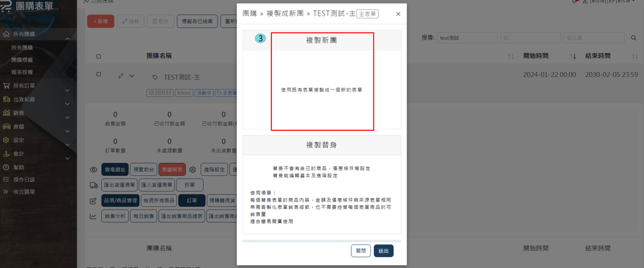Click the ID search input field
Screen dimensions: 644x268
tap(530, 38)
